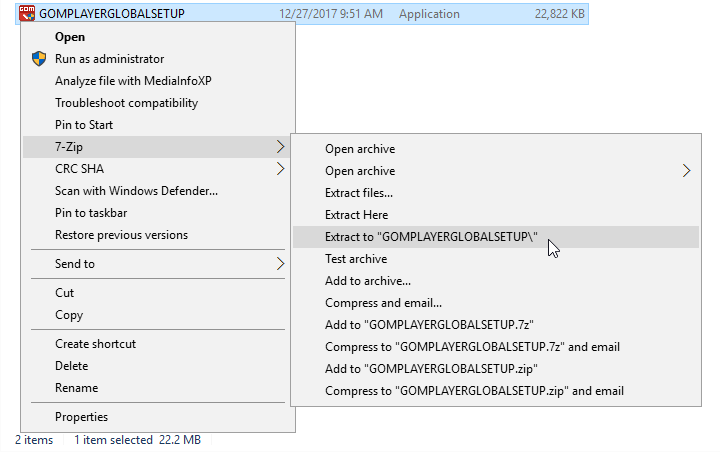Click the 22,822 KB size cell
Viewport: 720px width, 452px height.
click(x=559, y=14)
